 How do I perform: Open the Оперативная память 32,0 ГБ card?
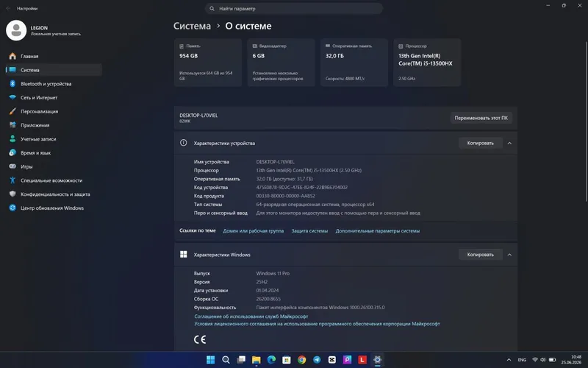click(354, 63)
